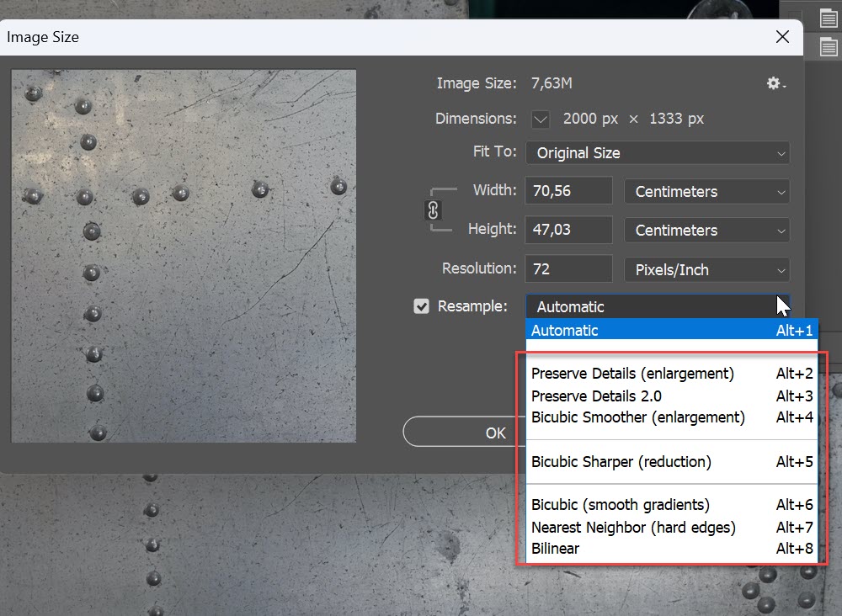
Task: Open the Fit To dropdown
Action: coord(657,152)
